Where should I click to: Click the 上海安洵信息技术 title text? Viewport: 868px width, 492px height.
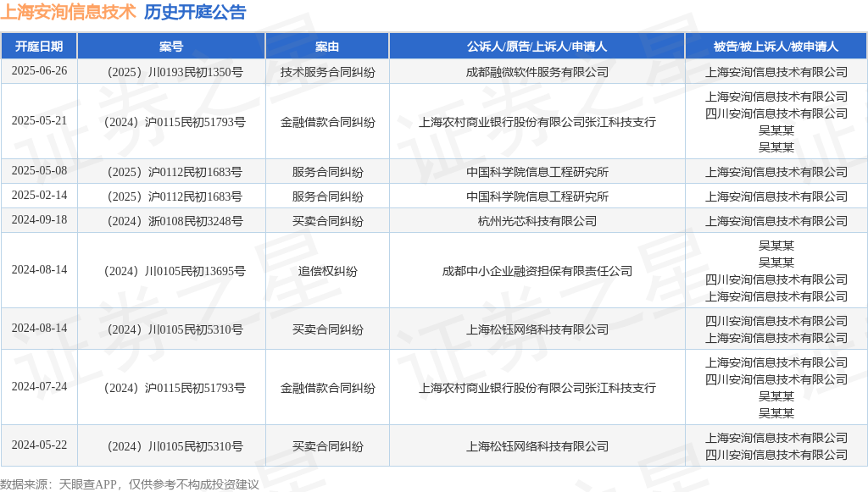click(x=68, y=12)
